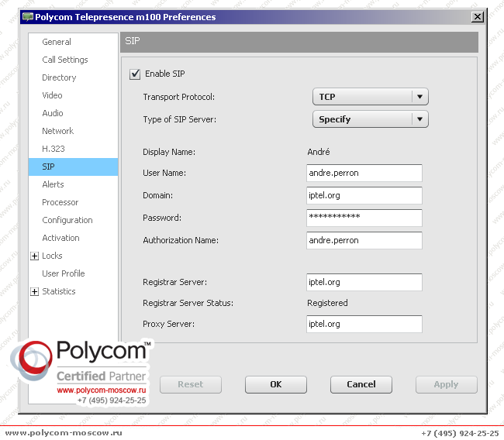The image size is (504, 440).
Task: Click the Cancel button
Action: click(x=361, y=385)
